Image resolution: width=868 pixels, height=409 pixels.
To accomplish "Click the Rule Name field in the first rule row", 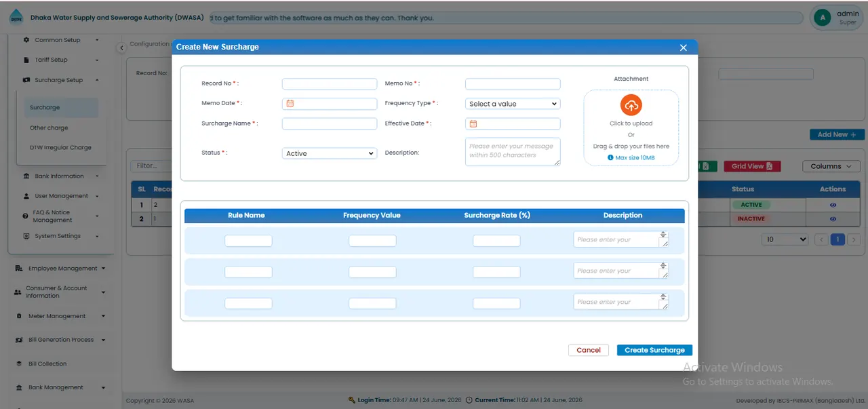I will click(x=248, y=241).
